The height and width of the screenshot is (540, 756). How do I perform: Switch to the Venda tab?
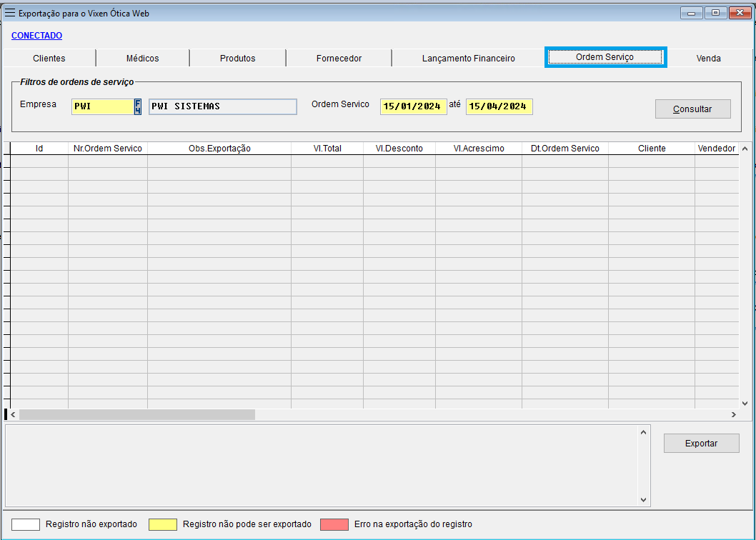[x=708, y=59]
